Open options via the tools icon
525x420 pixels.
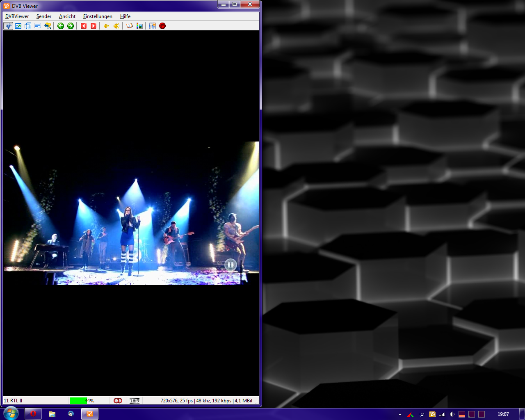(153, 26)
